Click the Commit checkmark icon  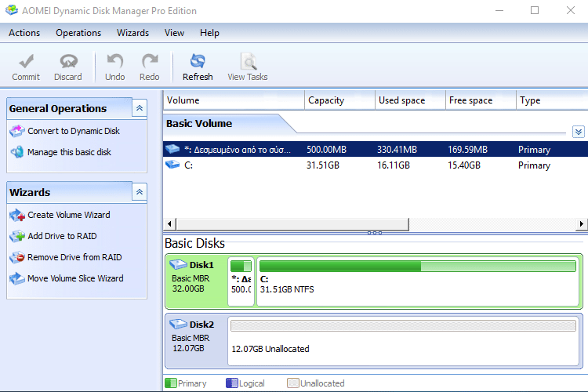(x=26, y=61)
